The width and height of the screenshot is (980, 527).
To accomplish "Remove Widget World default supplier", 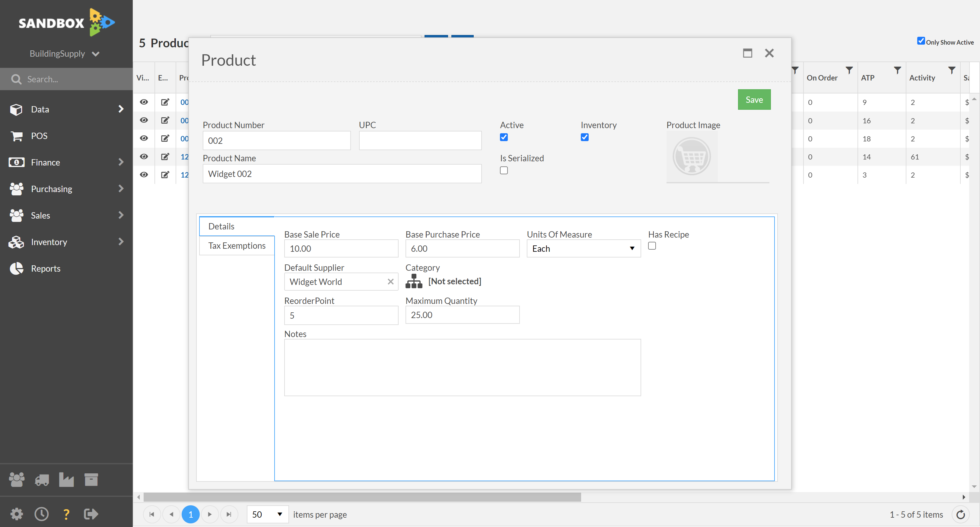I will coord(391,282).
